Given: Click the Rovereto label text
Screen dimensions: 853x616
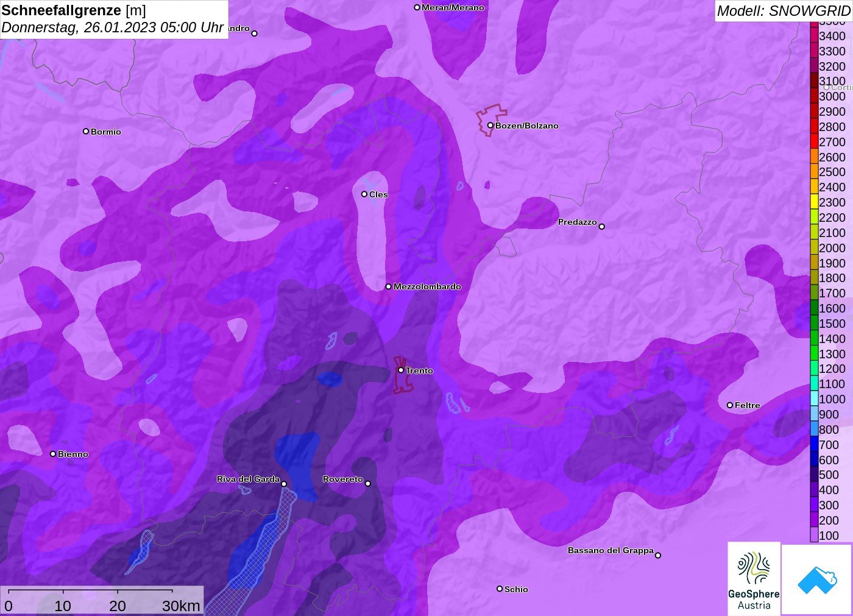Looking at the screenshot, I should (x=343, y=479).
